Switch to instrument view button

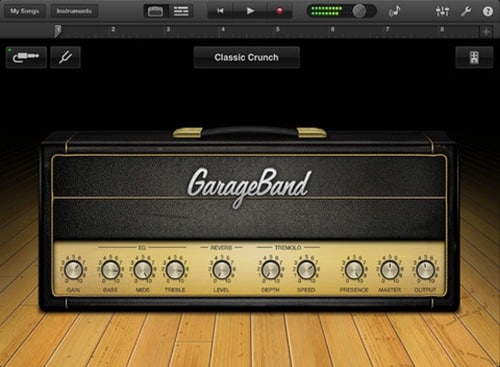pyautogui.click(x=155, y=11)
